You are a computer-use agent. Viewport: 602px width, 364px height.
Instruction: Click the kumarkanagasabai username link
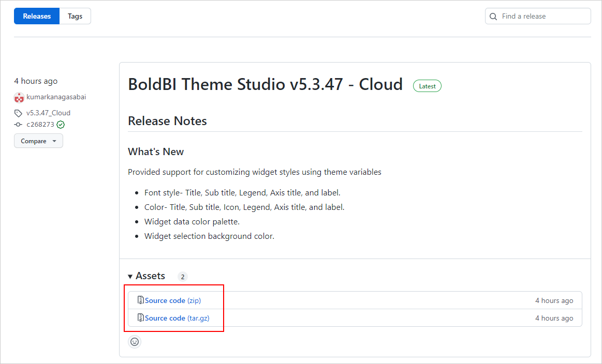(x=55, y=97)
